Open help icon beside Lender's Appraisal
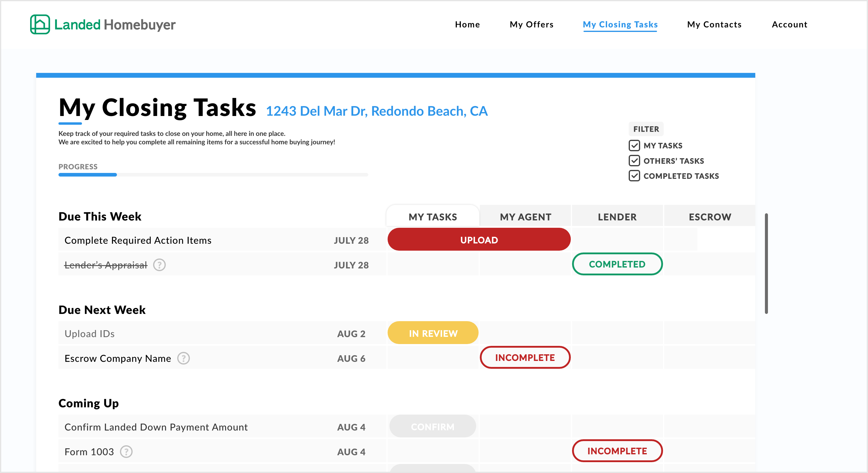Image resolution: width=868 pixels, height=473 pixels. 159,265
